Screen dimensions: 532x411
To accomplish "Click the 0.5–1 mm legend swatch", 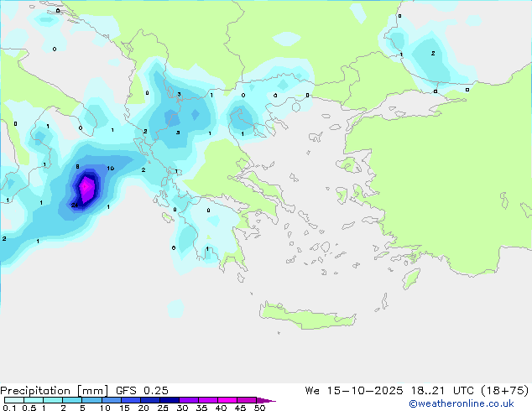I will pos(34,400).
